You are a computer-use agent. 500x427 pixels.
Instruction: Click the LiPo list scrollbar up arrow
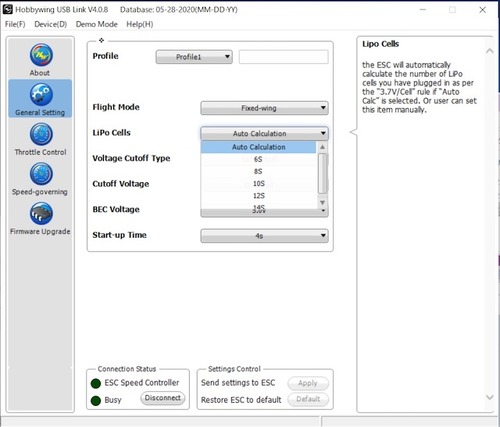pyautogui.click(x=322, y=147)
